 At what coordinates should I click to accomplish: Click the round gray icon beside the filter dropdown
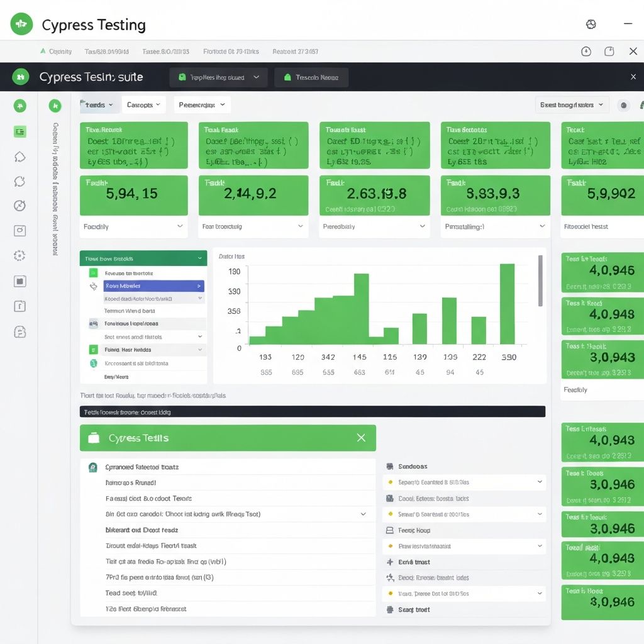623,106
